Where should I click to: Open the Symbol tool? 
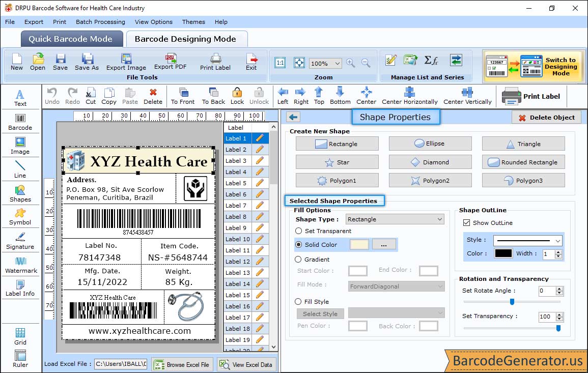tap(20, 217)
